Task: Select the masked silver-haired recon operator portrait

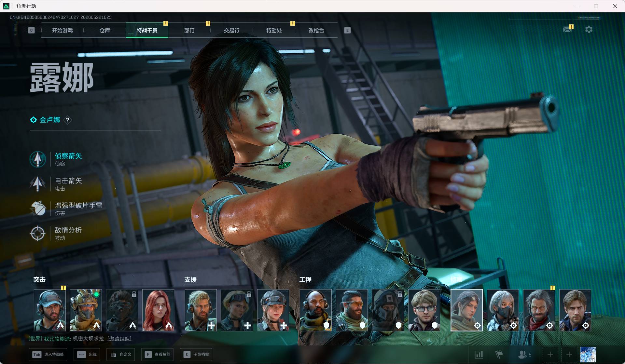Action: 503,310
